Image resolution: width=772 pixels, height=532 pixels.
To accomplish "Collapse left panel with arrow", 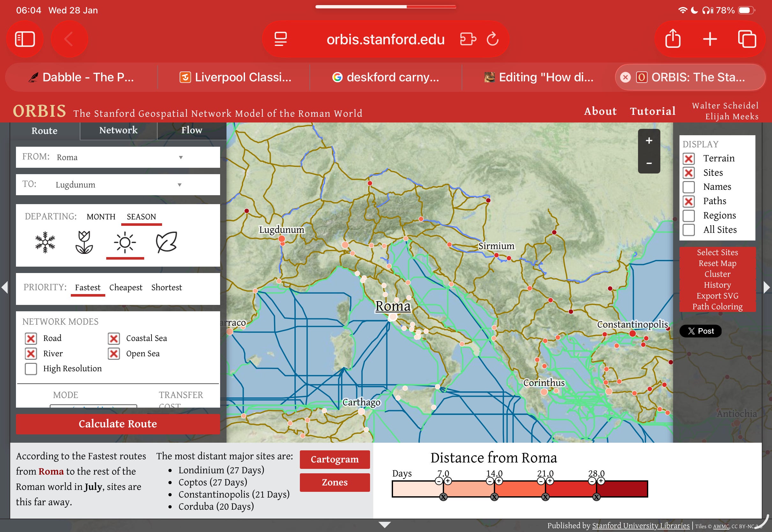I will click(5, 287).
